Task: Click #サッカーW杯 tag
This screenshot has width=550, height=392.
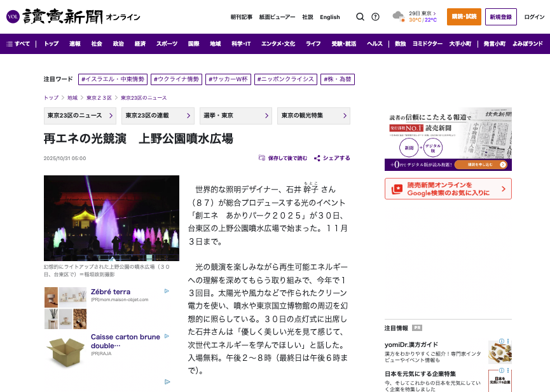Action: click(228, 79)
